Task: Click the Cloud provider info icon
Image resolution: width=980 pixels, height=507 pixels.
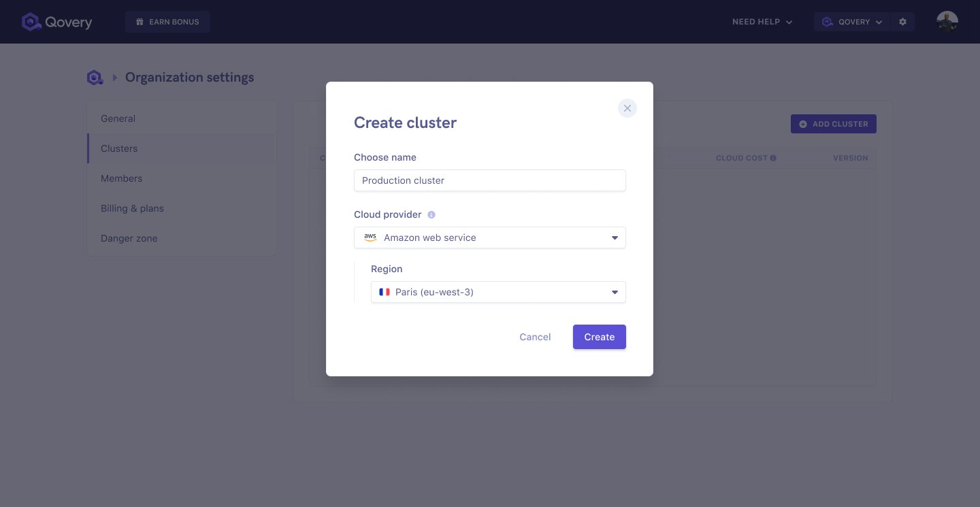Action: point(431,214)
